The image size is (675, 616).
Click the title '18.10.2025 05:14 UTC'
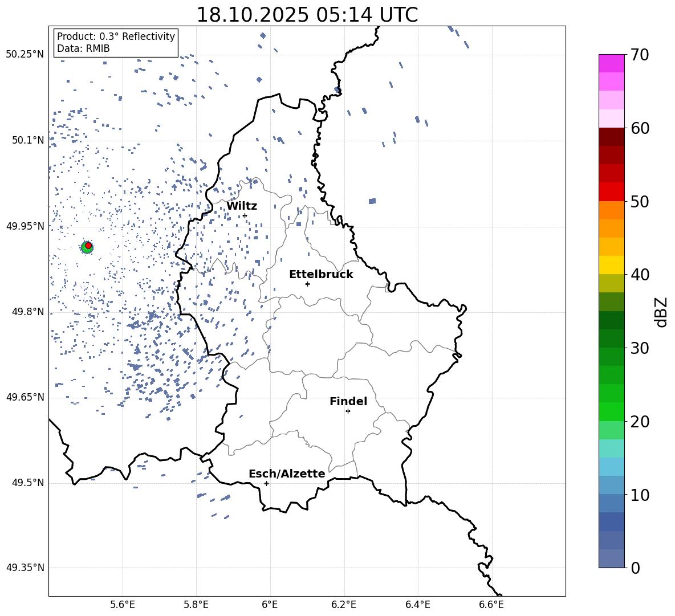coord(307,15)
